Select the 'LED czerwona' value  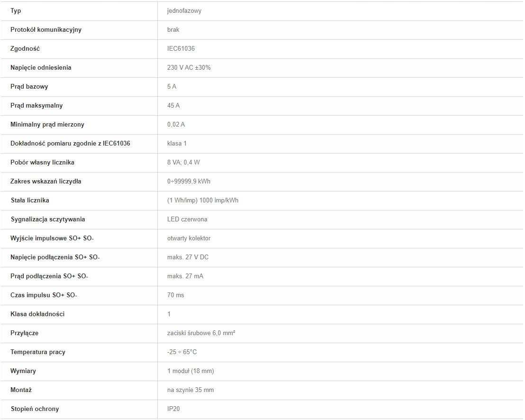coord(187,219)
